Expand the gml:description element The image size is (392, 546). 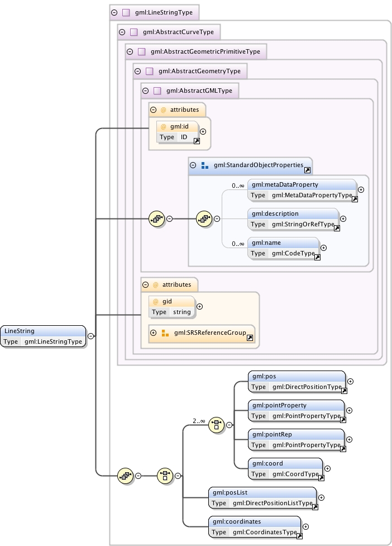click(343, 219)
